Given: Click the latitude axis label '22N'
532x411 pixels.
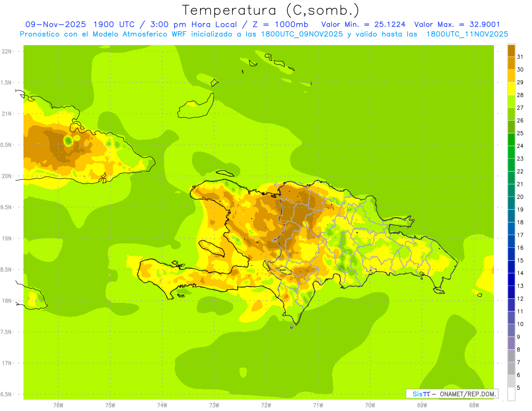Looking at the screenshot, I should pos(7,51).
